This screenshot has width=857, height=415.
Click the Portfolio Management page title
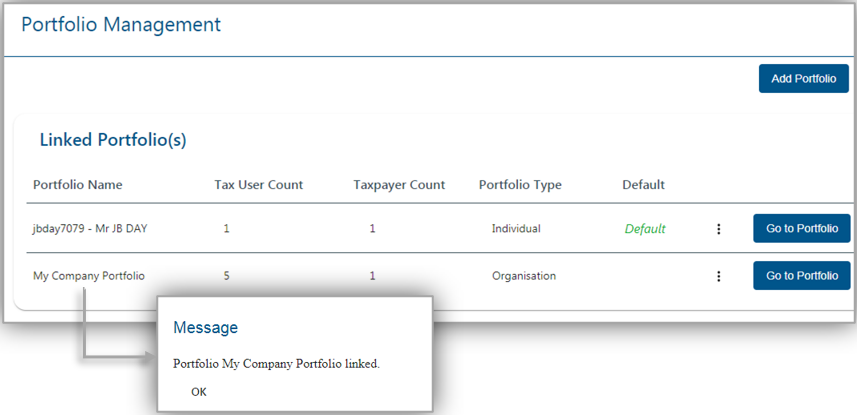(x=121, y=25)
